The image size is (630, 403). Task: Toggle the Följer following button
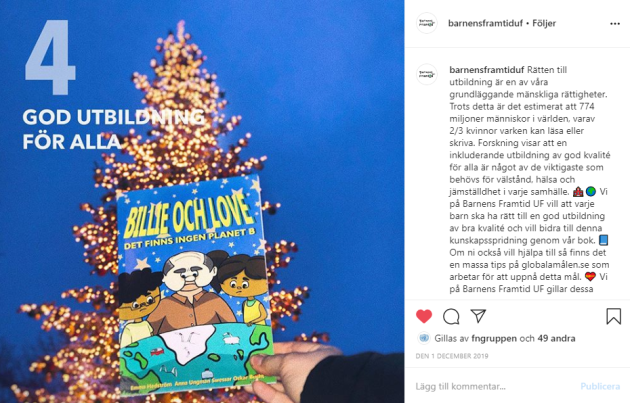[544, 23]
